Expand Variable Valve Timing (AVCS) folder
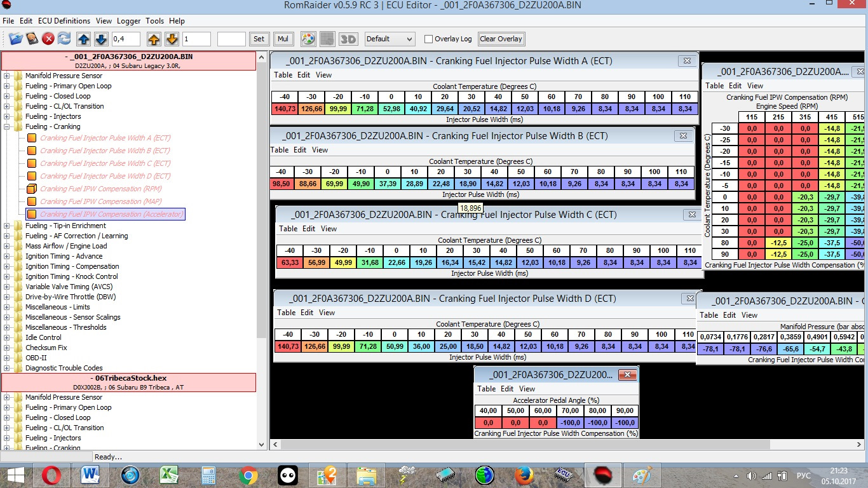 (x=8, y=287)
